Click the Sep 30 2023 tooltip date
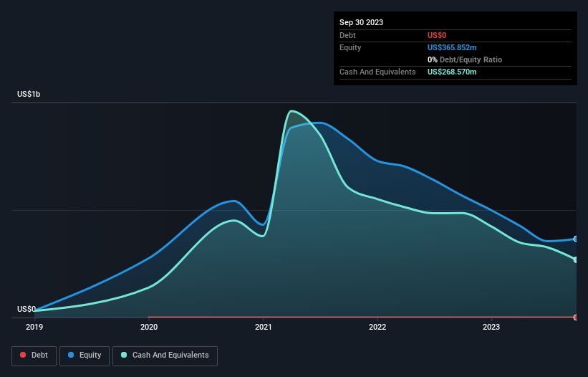Screen dimensions: 588x377 pyautogui.click(x=361, y=22)
